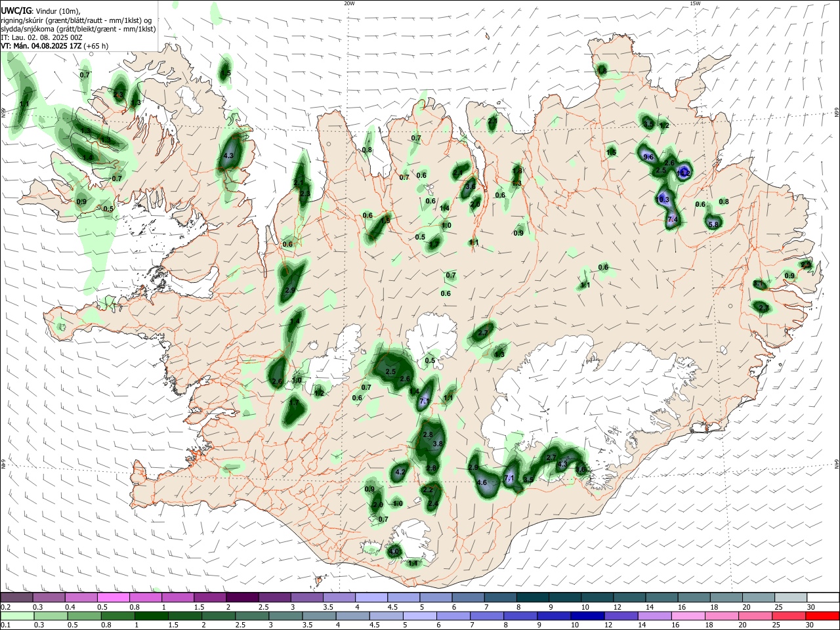Click the 'UWC/IG: Vindur (10m)' title line

pyautogui.click(x=40, y=11)
